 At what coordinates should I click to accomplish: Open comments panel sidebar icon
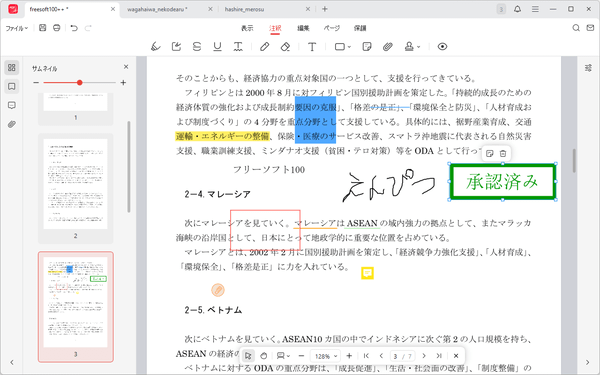pos(11,105)
